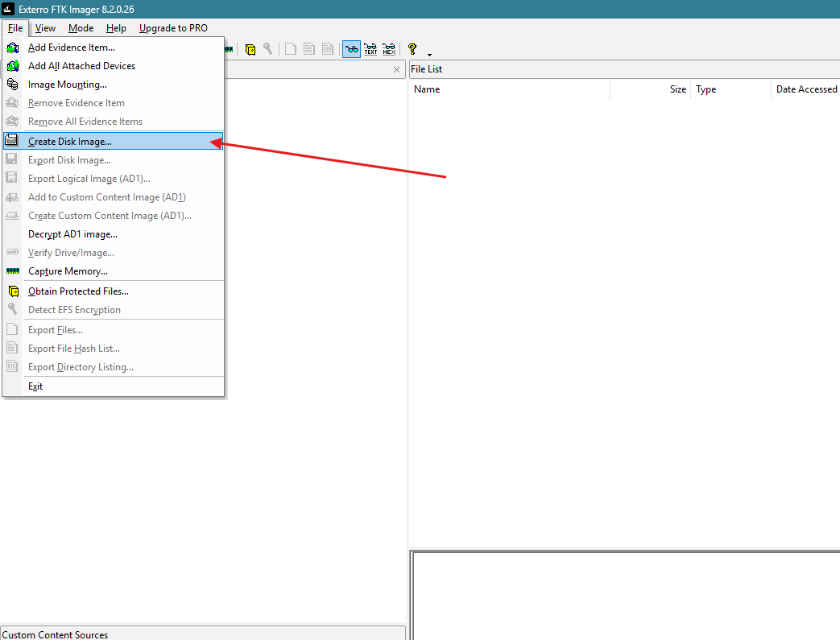Choose Obtain Protected Files menu item

click(113, 291)
